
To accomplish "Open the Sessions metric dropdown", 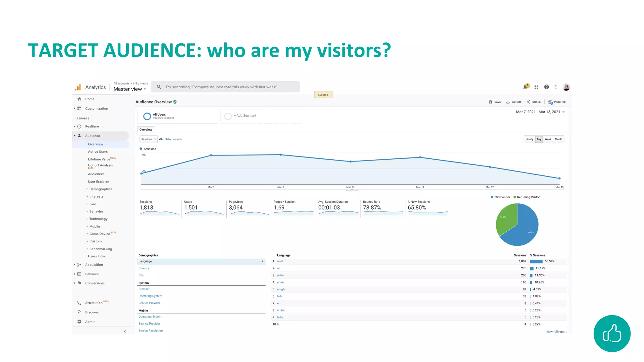I will pyautogui.click(x=148, y=139).
